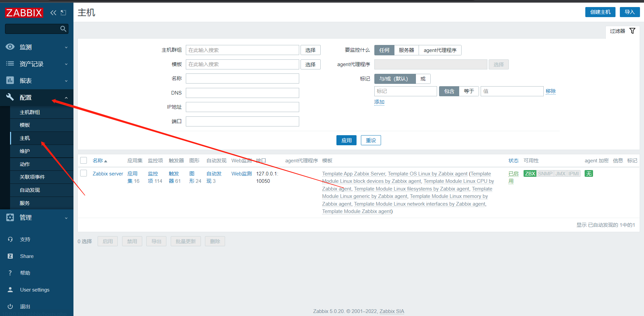This screenshot has width=644, height=316.
Task: Click the 主机群组 search input
Action: pyautogui.click(x=243, y=50)
